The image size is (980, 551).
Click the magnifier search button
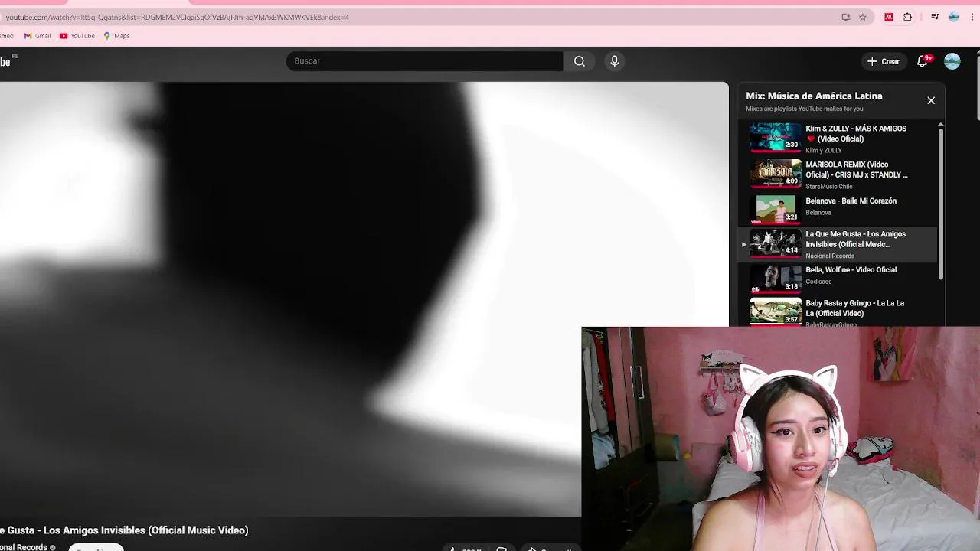click(x=580, y=61)
